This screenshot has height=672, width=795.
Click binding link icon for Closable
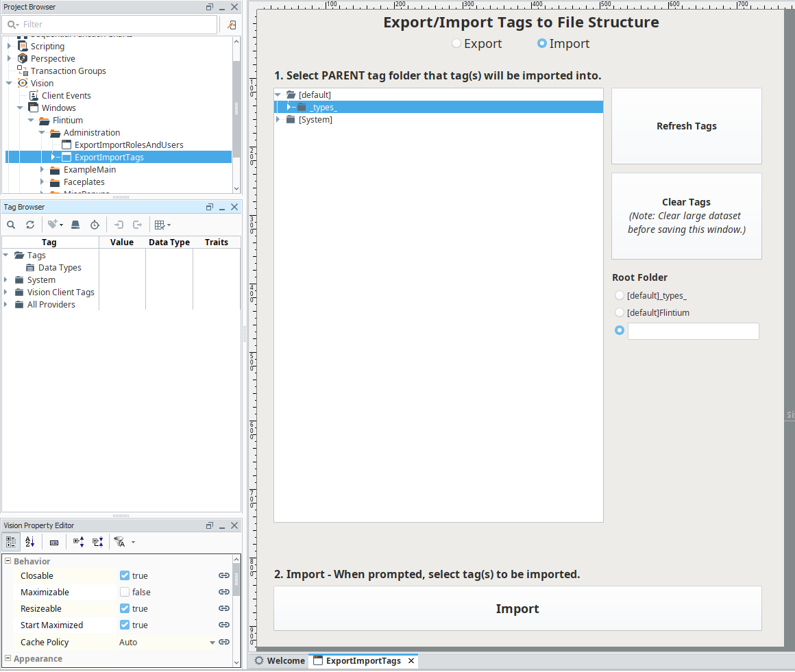pyautogui.click(x=224, y=575)
